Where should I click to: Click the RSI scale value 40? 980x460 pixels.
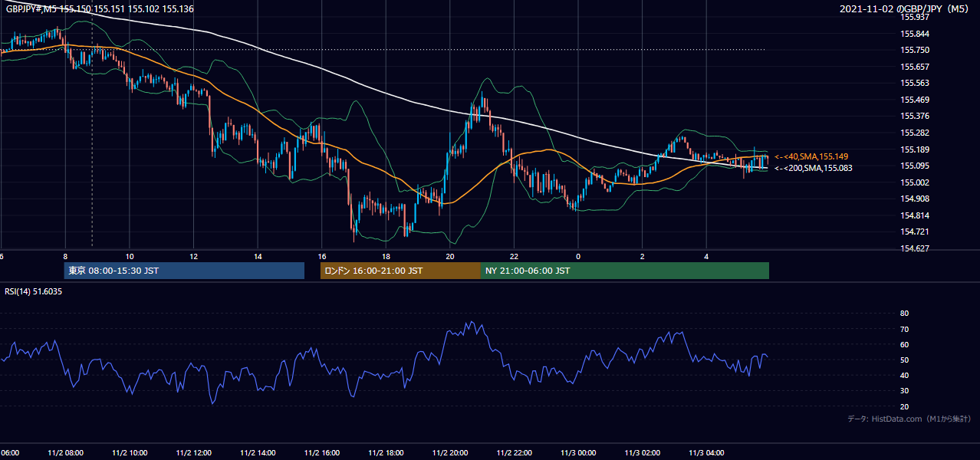point(905,375)
